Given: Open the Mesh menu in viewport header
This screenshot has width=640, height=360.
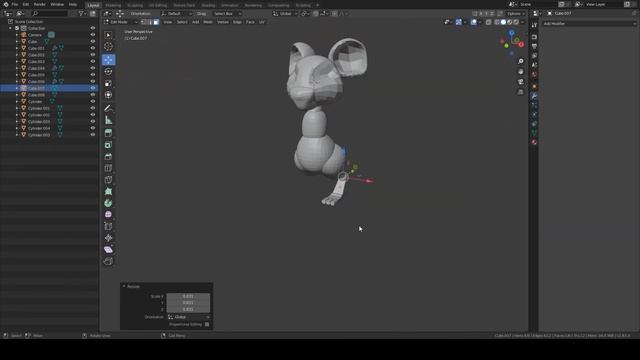Looking at the screenshot, I should 208,22.
